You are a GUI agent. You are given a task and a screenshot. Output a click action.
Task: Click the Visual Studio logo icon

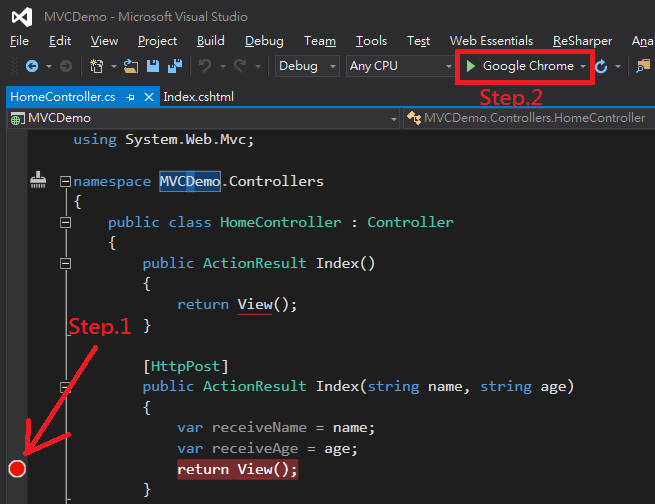point(22,17)
